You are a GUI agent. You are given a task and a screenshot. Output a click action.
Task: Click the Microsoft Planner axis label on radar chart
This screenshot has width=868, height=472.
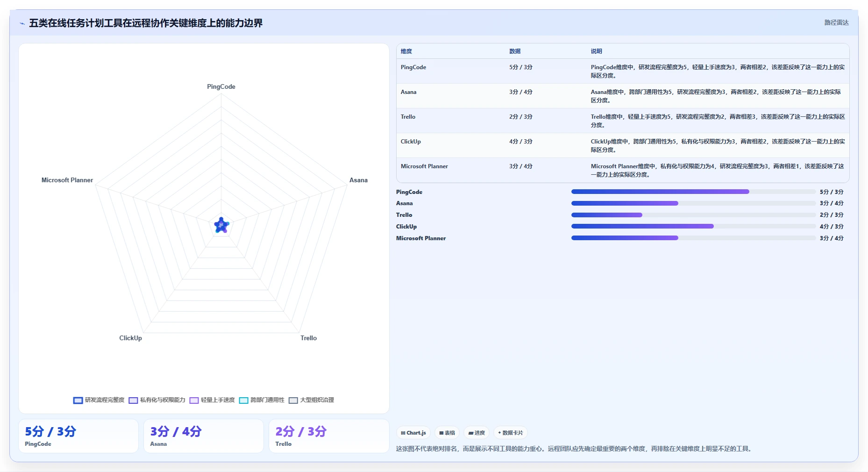point(67,180)
